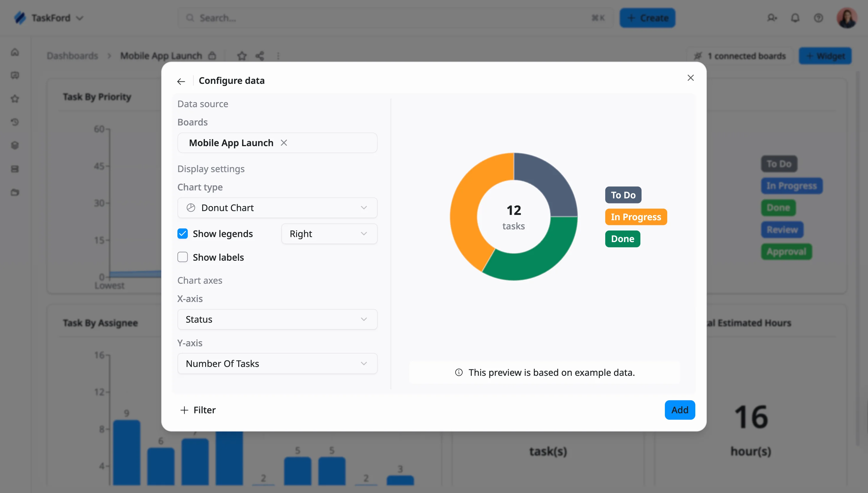Open the stacked boards icon in sidebar
Viewport: 868px width, 493px height.
click(15, 169)
